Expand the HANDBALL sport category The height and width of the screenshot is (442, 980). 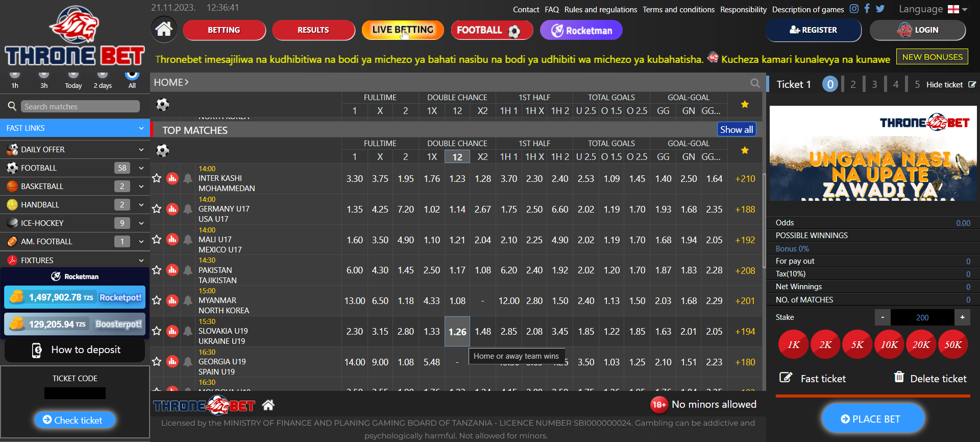click(x=75, y=205)
